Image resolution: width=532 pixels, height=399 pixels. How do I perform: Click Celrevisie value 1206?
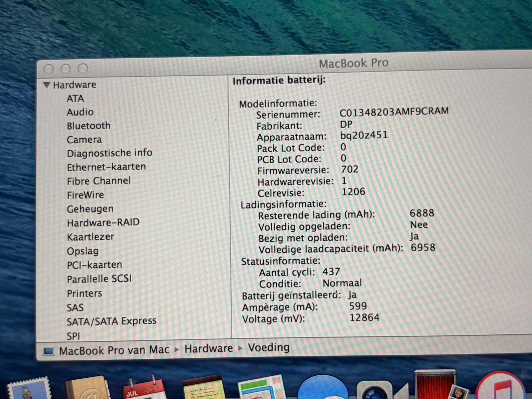coord(353,192)
